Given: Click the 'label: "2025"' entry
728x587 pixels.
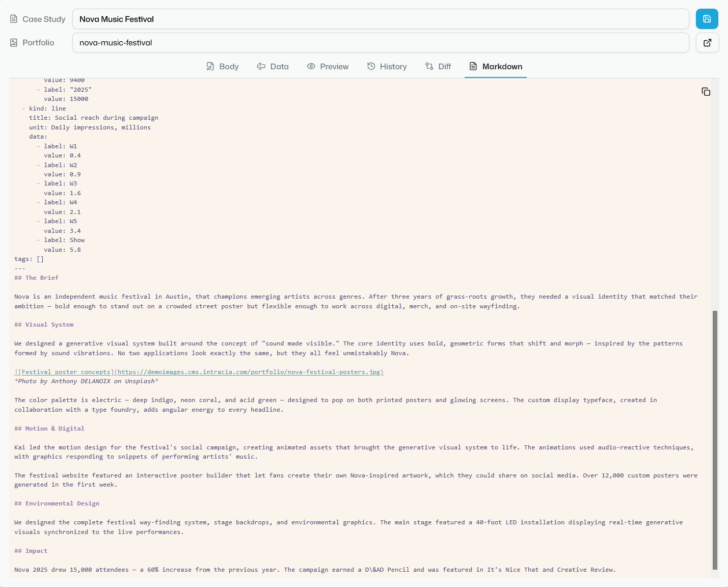Looking at the screenshot, I should (x=68, y=90).
